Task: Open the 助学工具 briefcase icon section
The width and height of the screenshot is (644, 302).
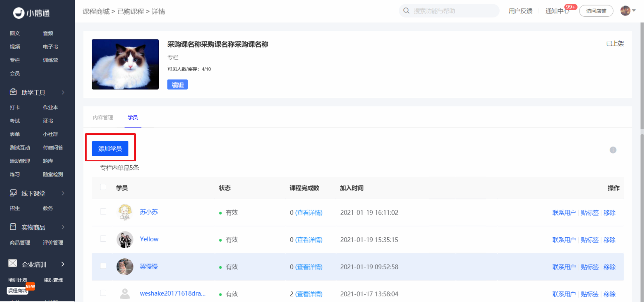Action: (x=13, y=92)
